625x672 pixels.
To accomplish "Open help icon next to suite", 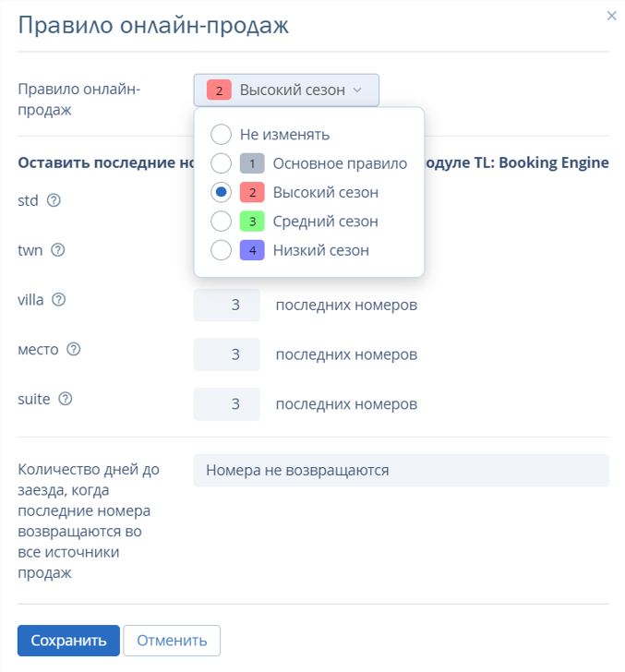I will point(66,399).
